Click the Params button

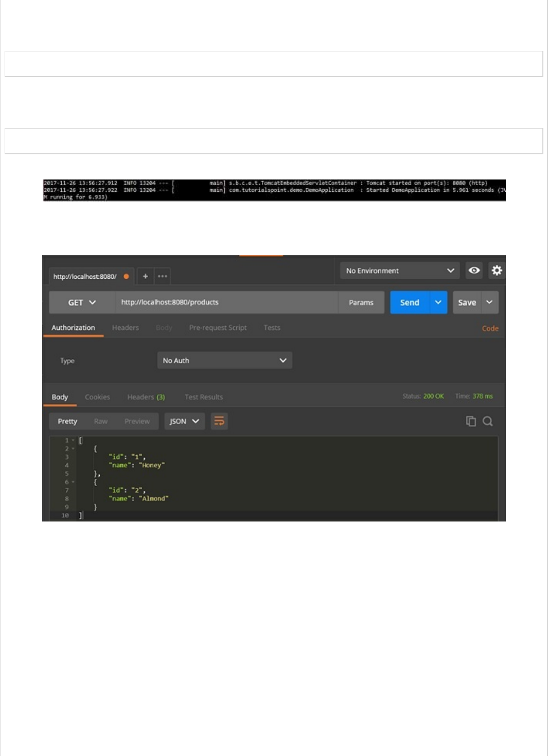point(361,302)
